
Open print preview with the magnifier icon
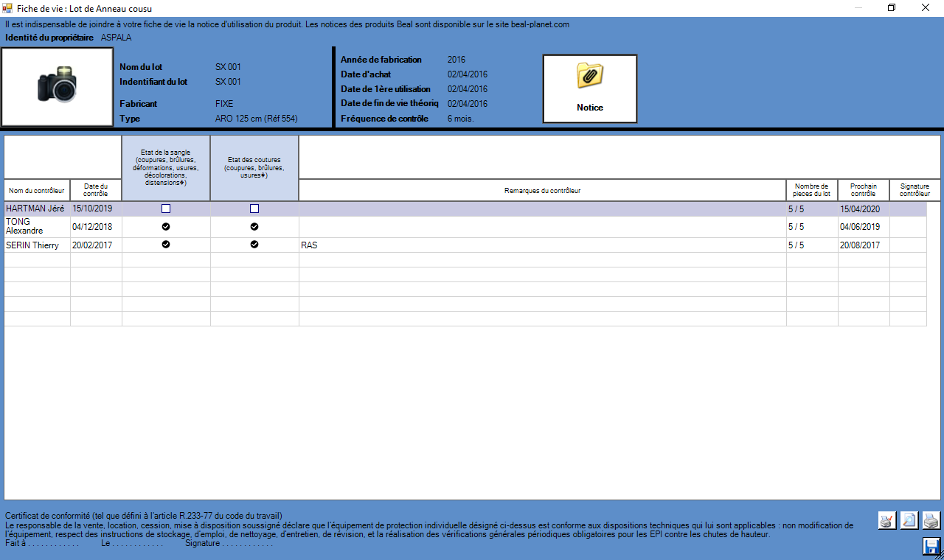pyautogui.click(x=909, y=520)
